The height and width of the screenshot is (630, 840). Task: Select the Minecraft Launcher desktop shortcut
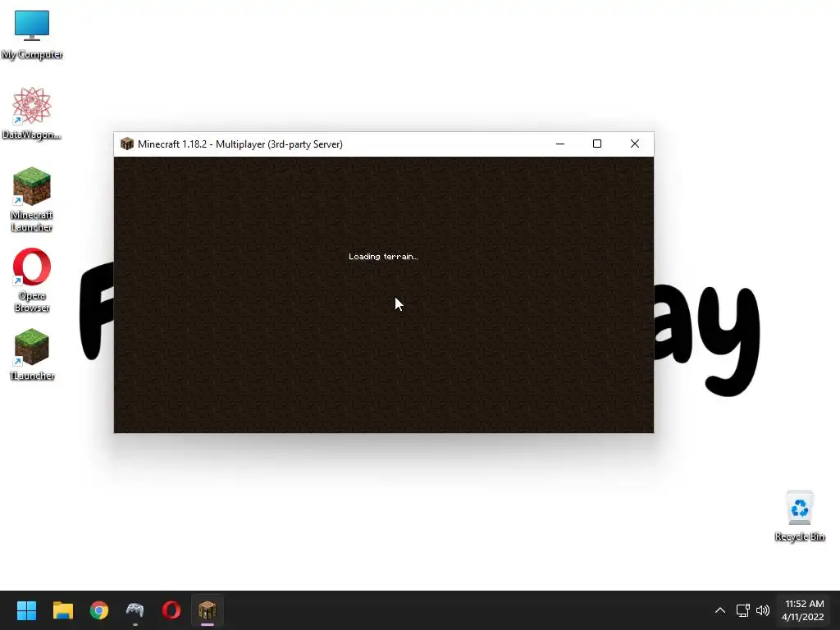point(32,199)
